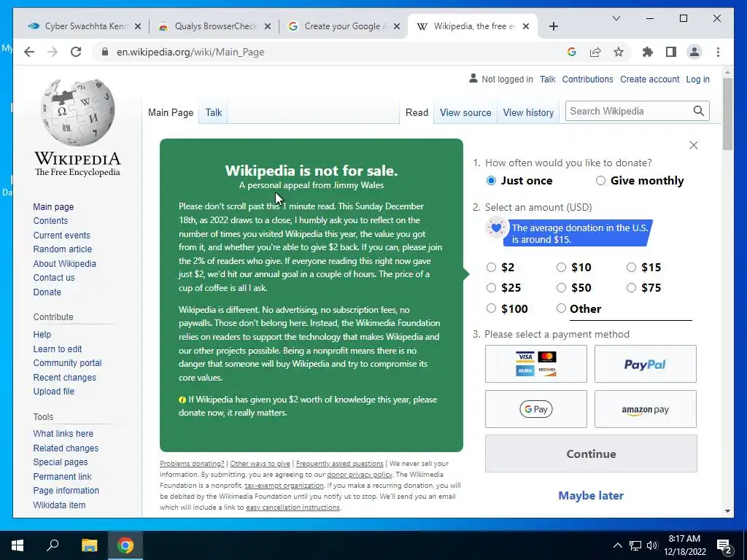Share this page via share icon
Screen dimensions: 747x560
pos(595,52)
